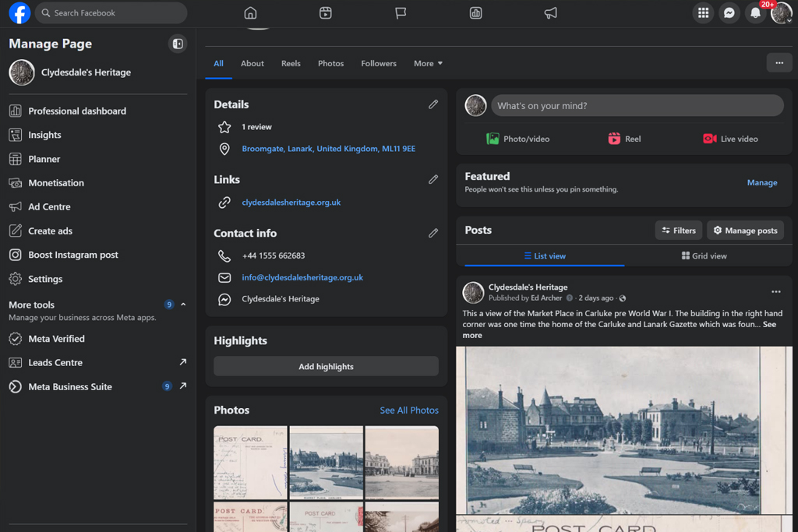Create a Reel
This screenshot has width=798, height=532.
point(624,139)
